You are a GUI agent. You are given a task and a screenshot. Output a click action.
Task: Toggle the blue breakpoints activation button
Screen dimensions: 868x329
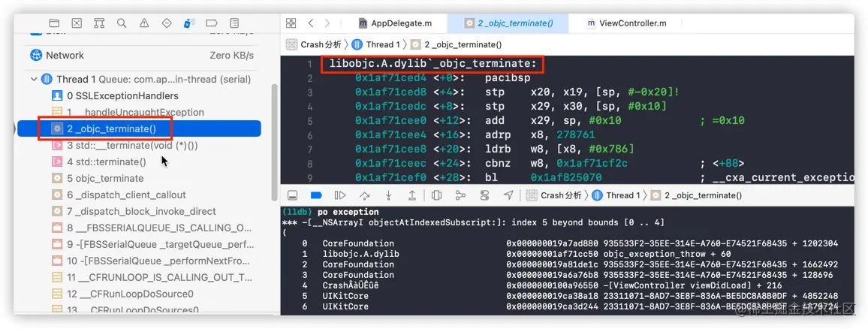pos(316,195)
